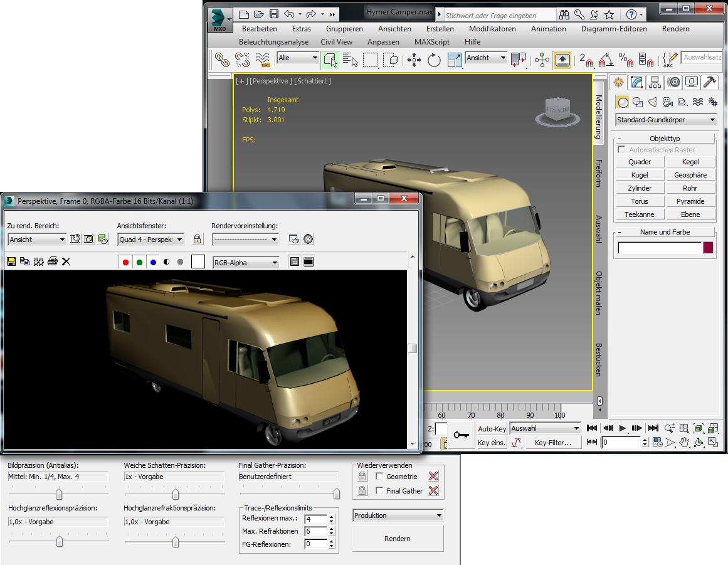
Task: Click the Stichwort oder Frage eingeben search field
Action: pyautogui.click(x=500, y=15)
